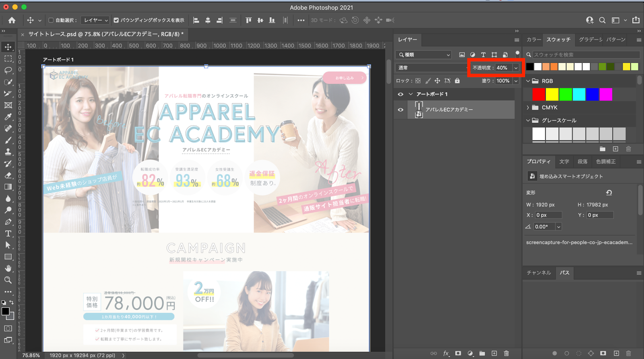Select the Brush tool
This screenshot has height=359, width=644.
coord(8,140)
